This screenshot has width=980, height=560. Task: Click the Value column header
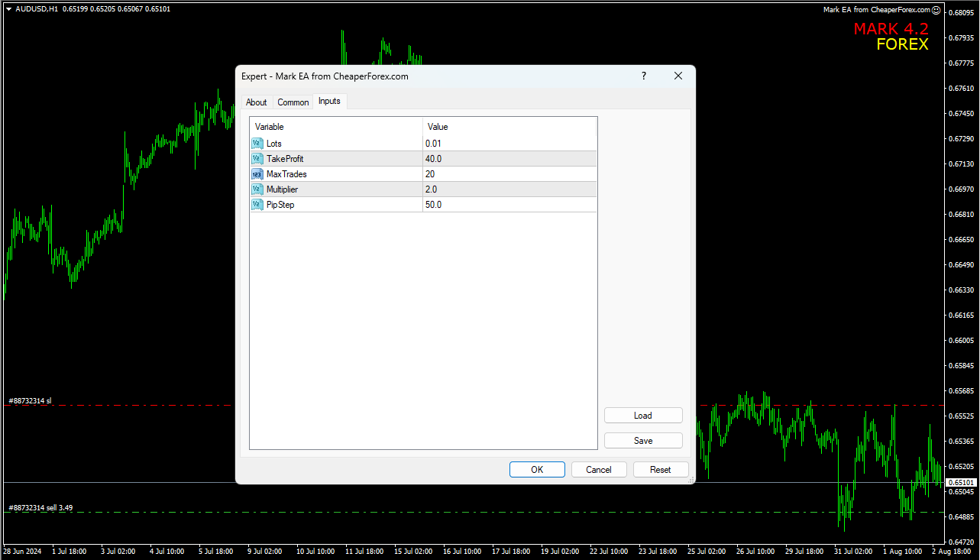[x=509, y=127]
